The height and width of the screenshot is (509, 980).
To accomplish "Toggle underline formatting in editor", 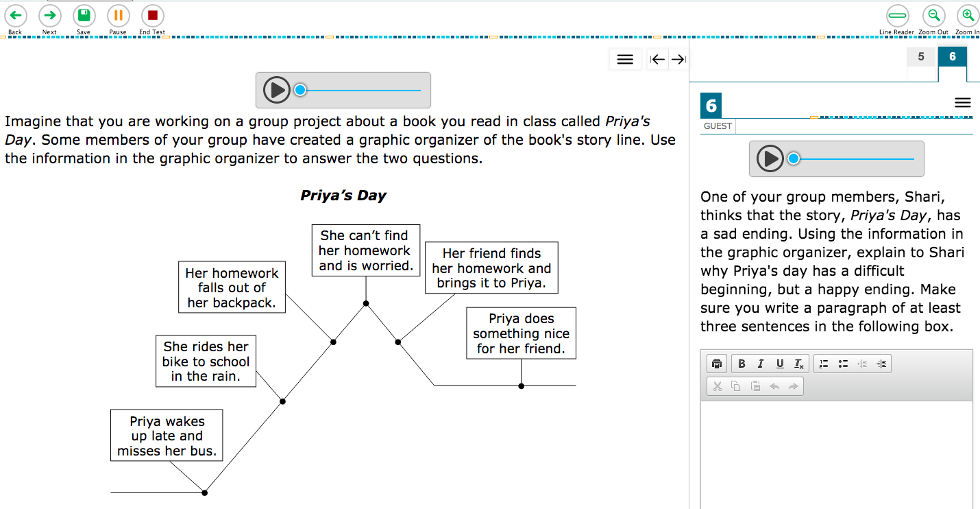I will point(780,364).
